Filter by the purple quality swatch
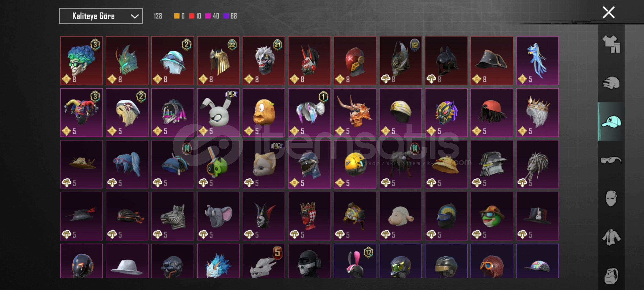The height and width of the screenshot is (290, 644). click(226, 16)
